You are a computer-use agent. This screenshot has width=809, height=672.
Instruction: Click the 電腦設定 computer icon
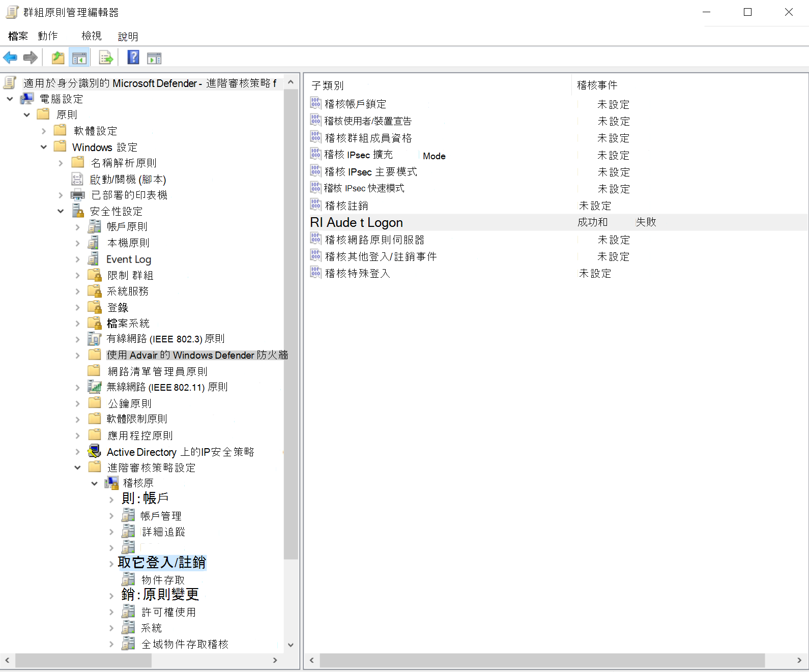click(x=27, y=99)
